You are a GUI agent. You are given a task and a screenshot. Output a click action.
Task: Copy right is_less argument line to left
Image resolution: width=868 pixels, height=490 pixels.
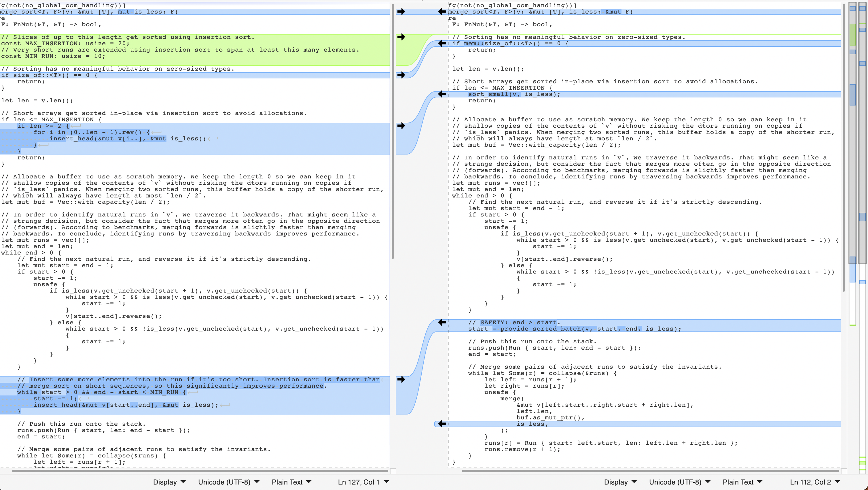pyautogui.click(x=442, y=424)
